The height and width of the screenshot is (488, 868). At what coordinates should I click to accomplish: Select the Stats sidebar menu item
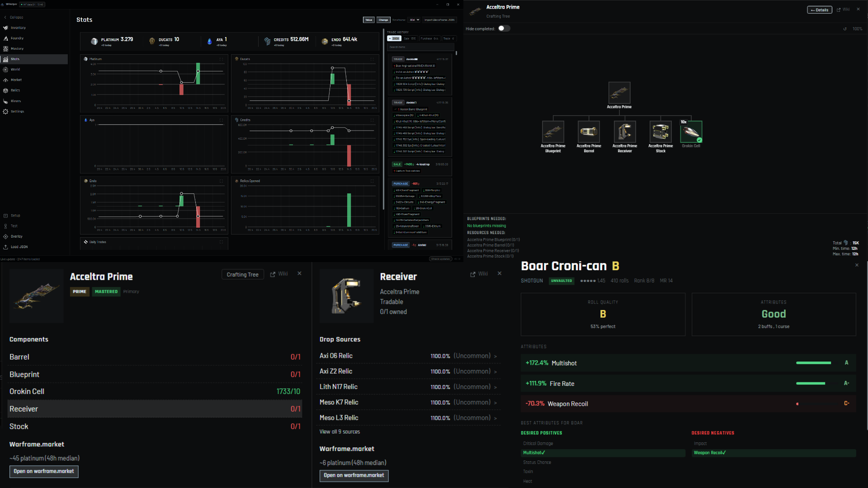(x=34, y=59)
